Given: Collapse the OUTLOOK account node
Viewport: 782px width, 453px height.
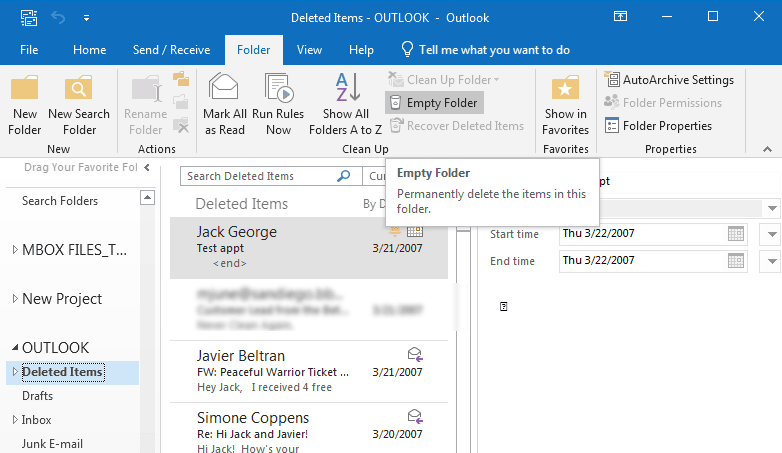Looking at the screenshot, I should [x=15, y=347].
